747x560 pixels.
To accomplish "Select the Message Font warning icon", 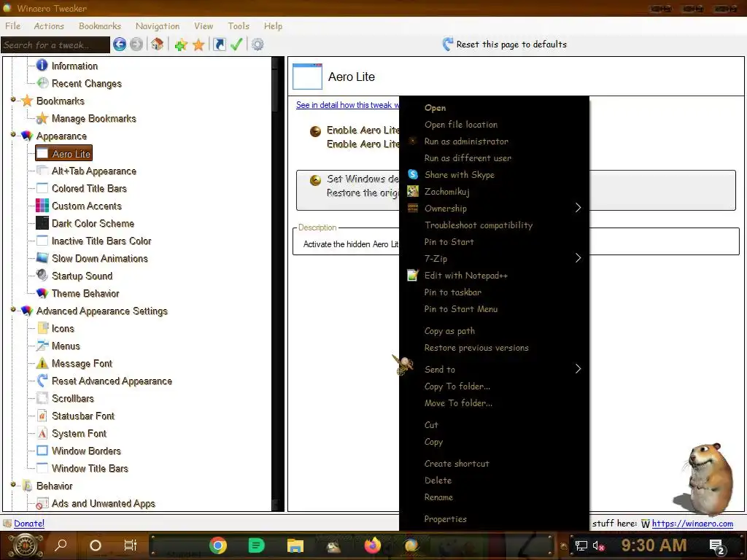I will (42, 363).
